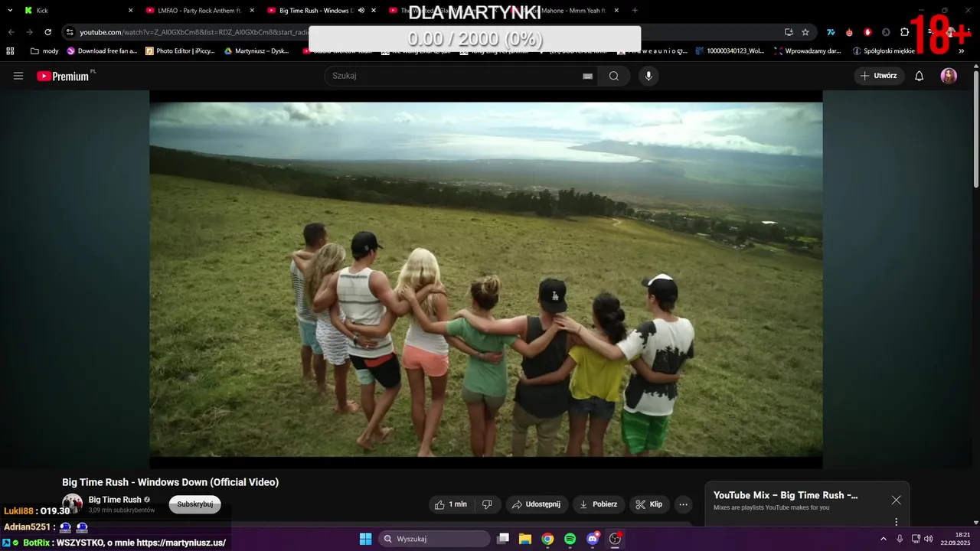Click the page vertical scrollbar
The width and height of the screenshot is (980, 551).
[x=975, y=130]
